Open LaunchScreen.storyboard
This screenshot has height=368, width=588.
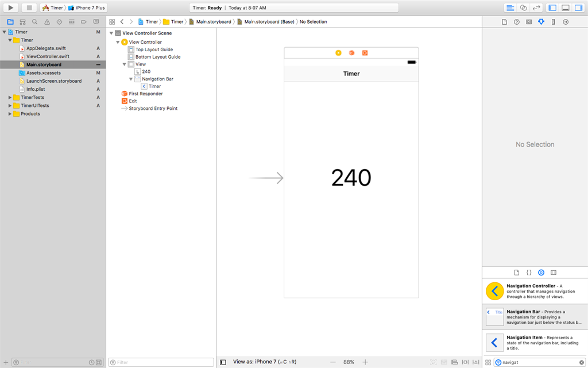pos(53,81)
